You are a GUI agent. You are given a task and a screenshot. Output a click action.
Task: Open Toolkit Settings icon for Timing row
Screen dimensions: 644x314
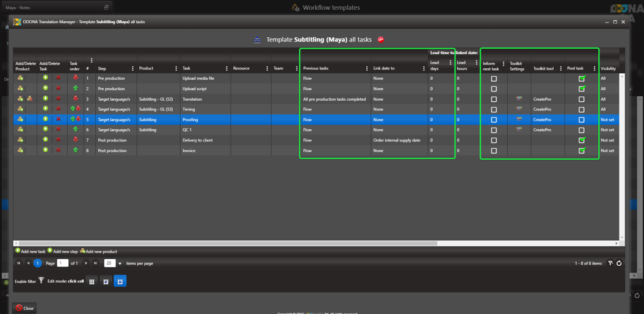(x=518, y=109)
